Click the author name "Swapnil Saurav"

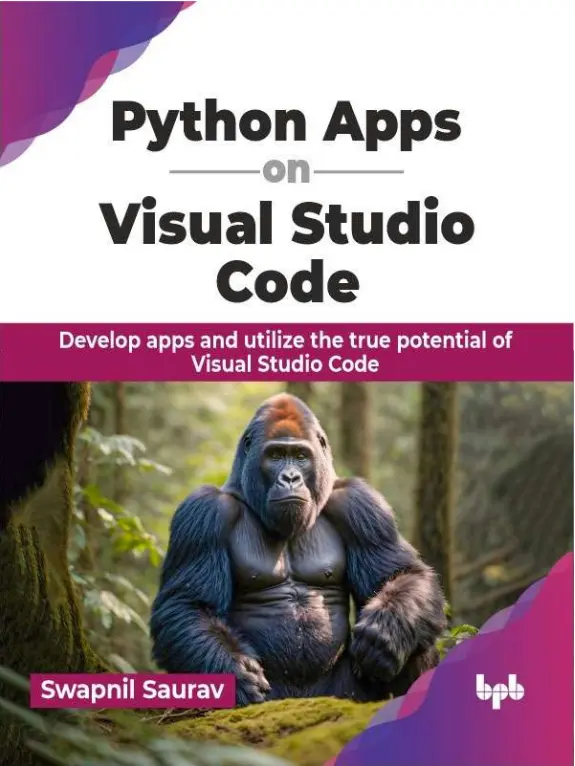[x=132, y=690]
